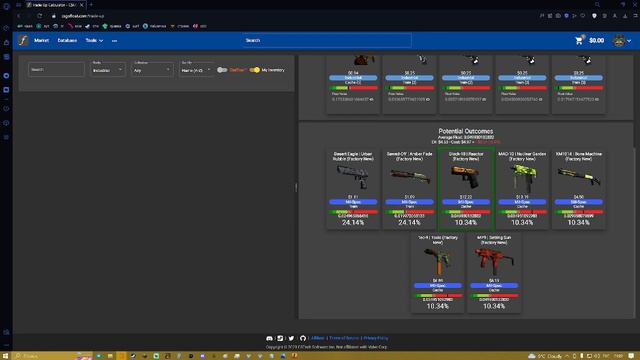Click the three-dots more menu in the header
640x360 pixels.
[x=115, y=40]
